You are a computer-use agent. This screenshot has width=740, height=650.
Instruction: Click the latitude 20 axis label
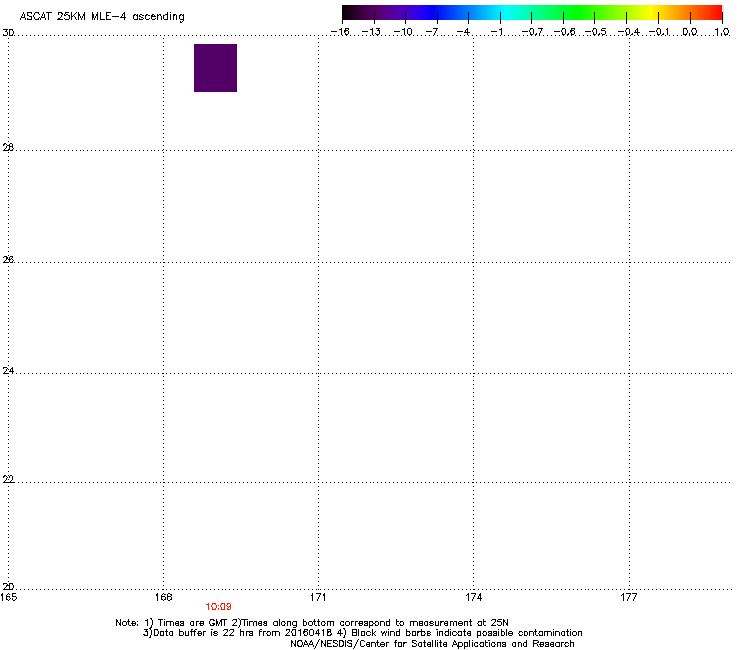tap(8, 587)
